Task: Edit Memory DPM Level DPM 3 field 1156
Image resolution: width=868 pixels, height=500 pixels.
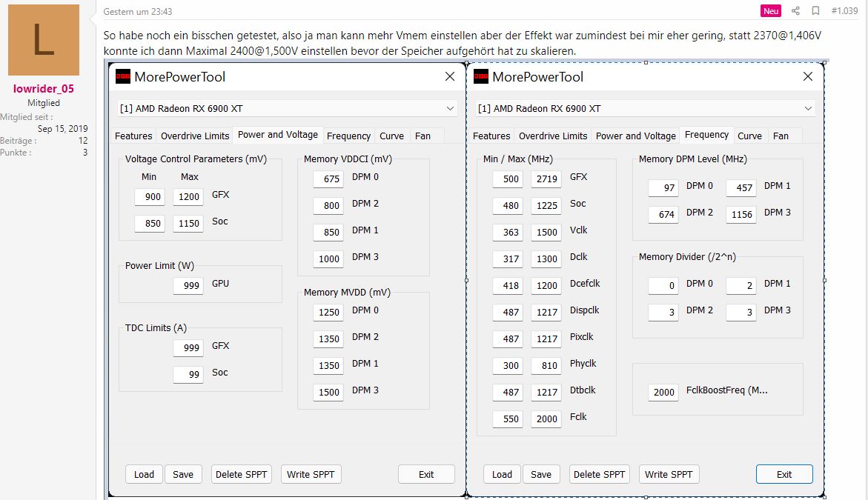Action: click(741, 214)
